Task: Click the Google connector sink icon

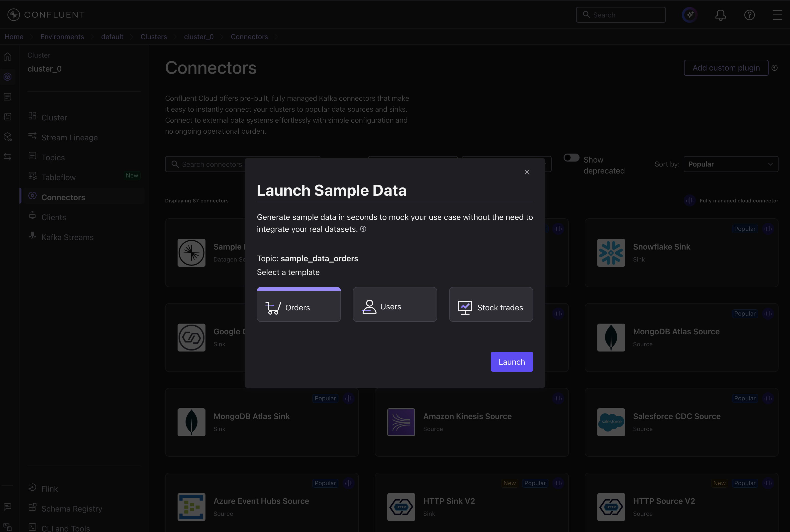Action: (192, 338)
